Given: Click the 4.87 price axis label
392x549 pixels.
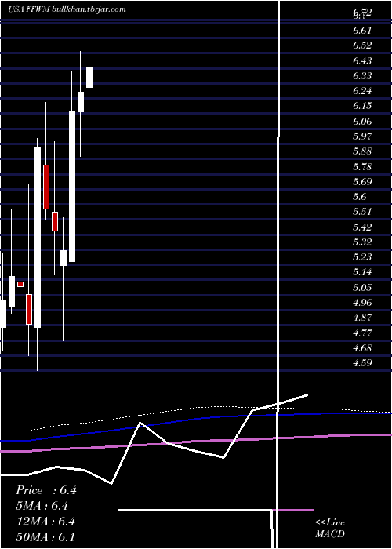Looking at the screenshot, I should coord(362,318).
